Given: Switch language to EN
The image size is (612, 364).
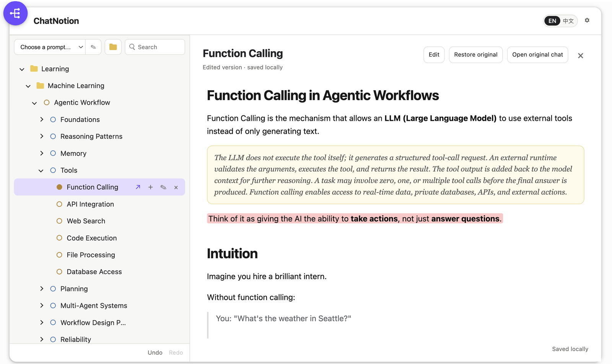Looking at the screenshot, I should coord(552,21).
